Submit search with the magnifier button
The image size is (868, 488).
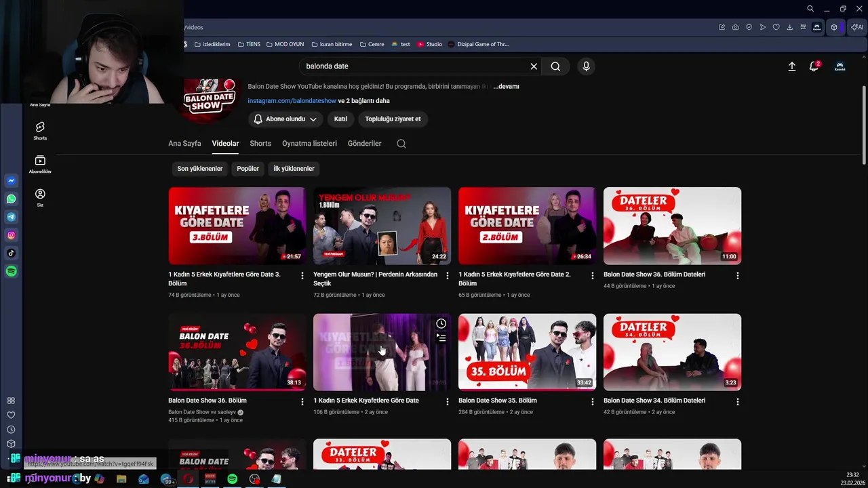[555, 66]
